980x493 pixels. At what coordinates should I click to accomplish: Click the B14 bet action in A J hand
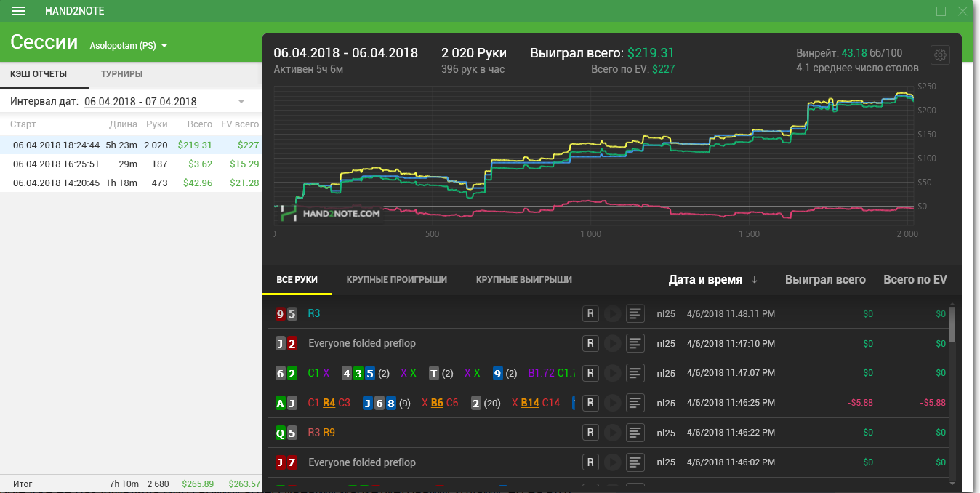[x=530, y=403]
